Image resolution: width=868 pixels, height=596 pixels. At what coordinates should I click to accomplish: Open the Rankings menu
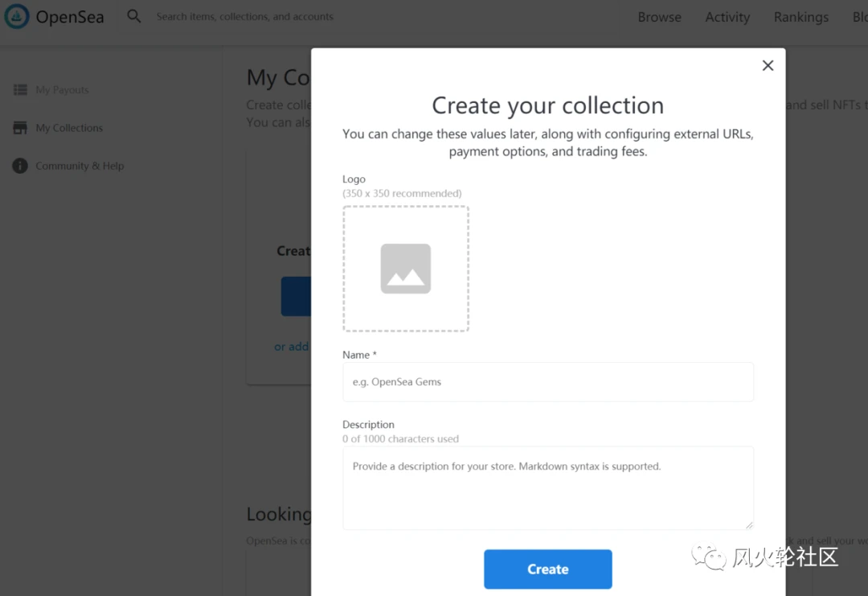tap(801, 17)
